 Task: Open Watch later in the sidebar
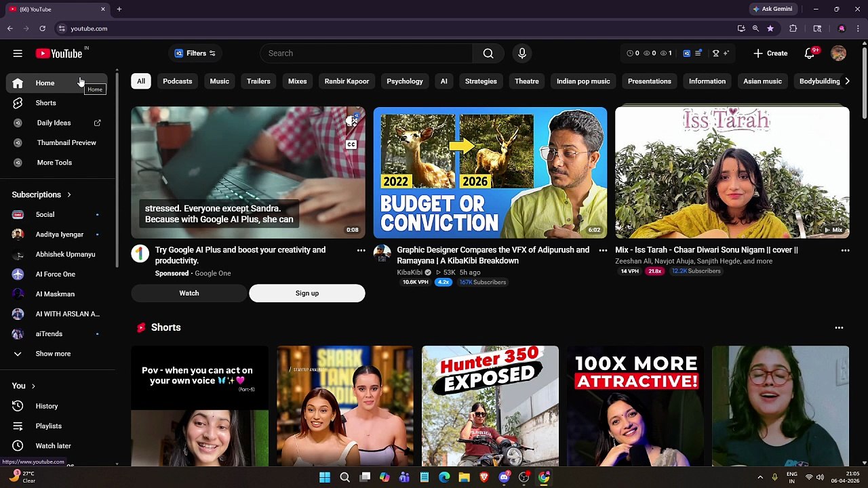(x=57, y=446)
